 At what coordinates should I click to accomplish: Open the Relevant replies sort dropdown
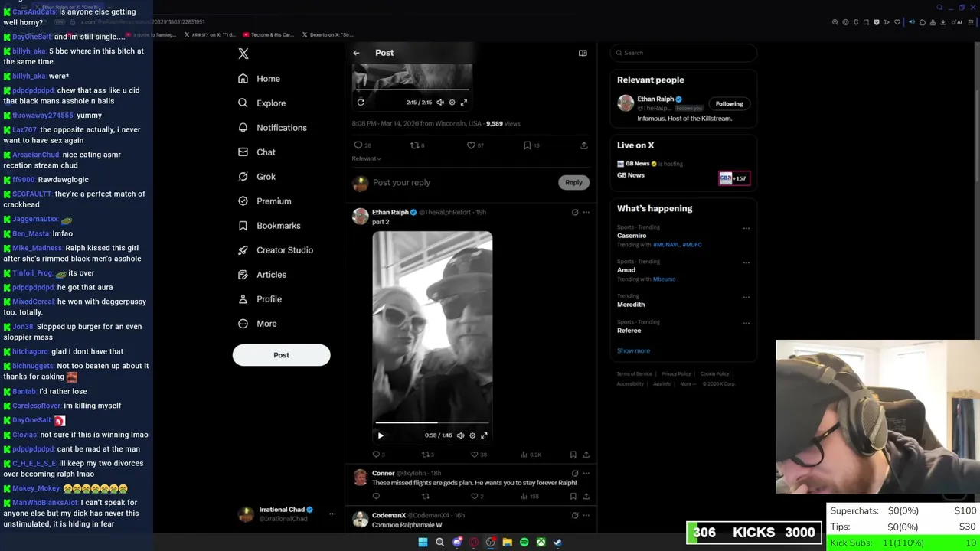click(366, 158)
